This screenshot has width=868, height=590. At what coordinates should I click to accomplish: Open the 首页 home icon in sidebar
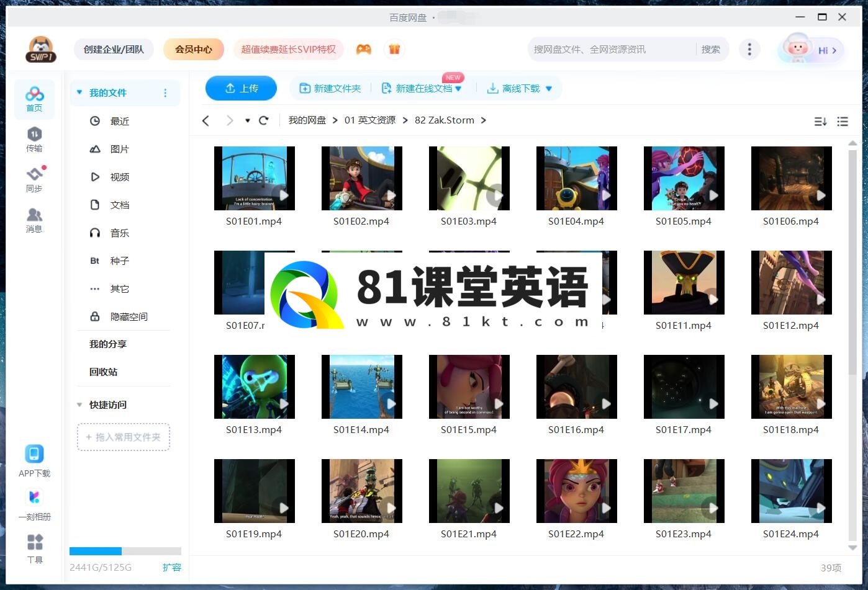pos(34,99)
